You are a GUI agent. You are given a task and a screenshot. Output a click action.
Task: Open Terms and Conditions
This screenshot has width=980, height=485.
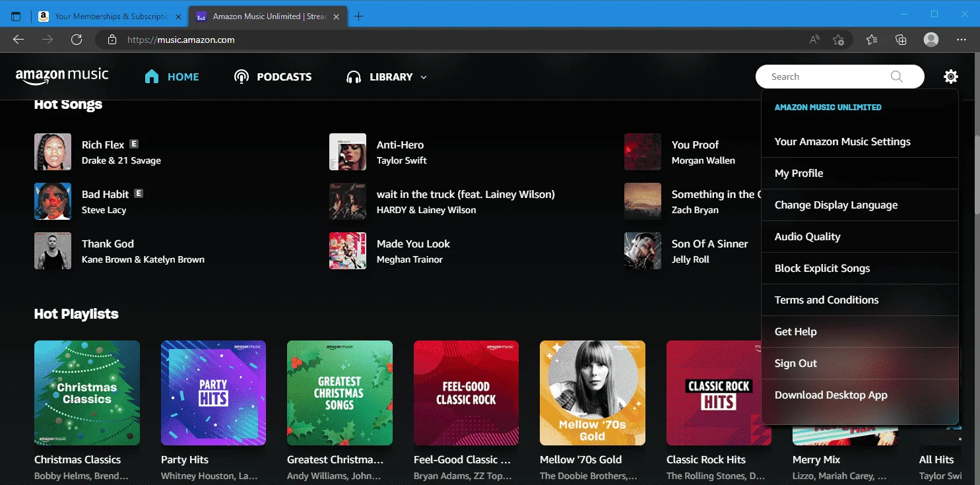(x=859, y=300)
